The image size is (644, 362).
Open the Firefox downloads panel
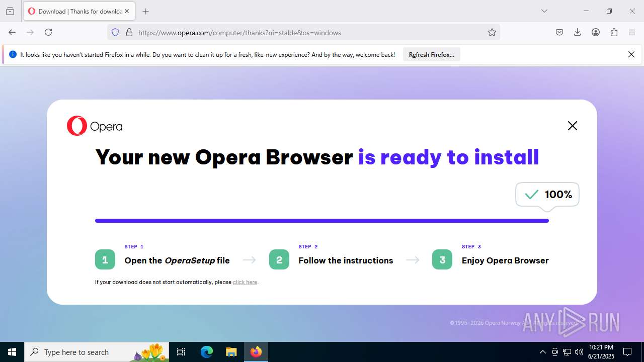point(578,32)
